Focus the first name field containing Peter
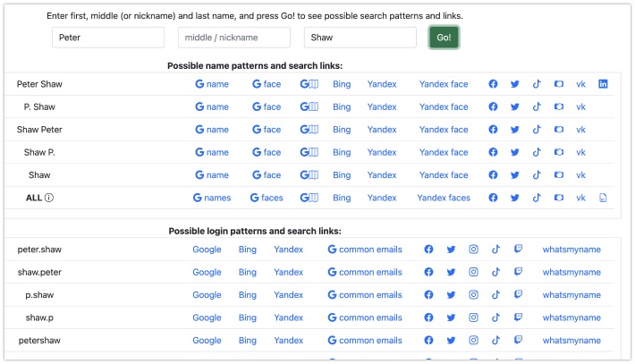 (x=108, y=38)
